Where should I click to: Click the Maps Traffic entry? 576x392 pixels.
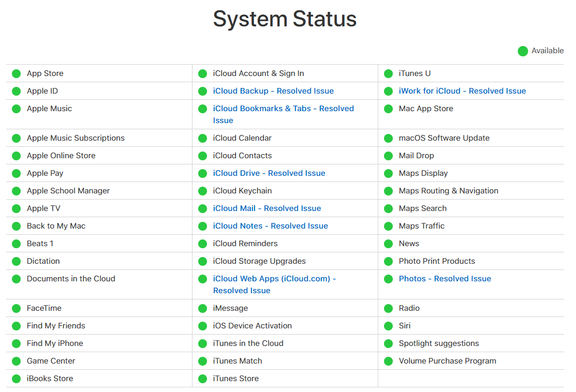(x=421, y=226)
